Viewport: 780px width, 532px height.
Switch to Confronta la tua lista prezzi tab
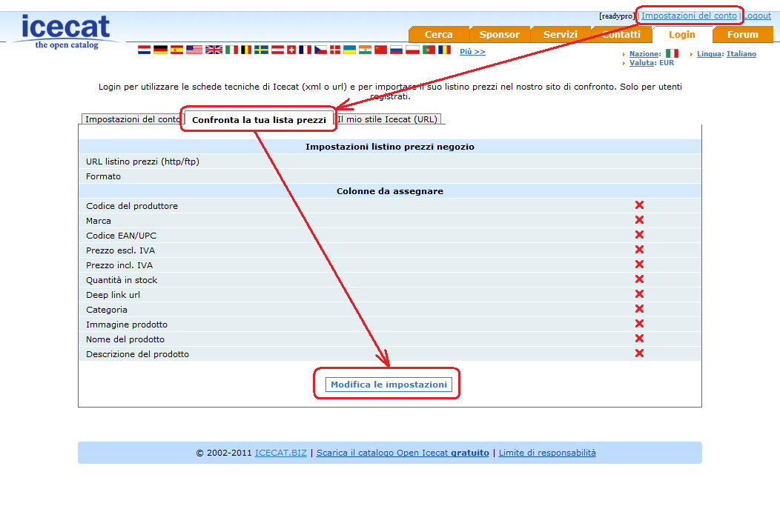pos(260,120)
